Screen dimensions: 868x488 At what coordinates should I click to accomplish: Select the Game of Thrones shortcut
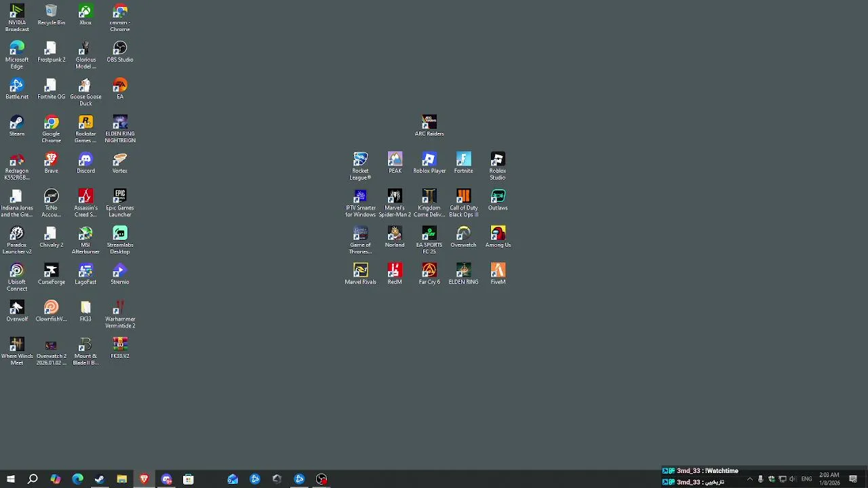pyautogui.click(x=360, y=241)
